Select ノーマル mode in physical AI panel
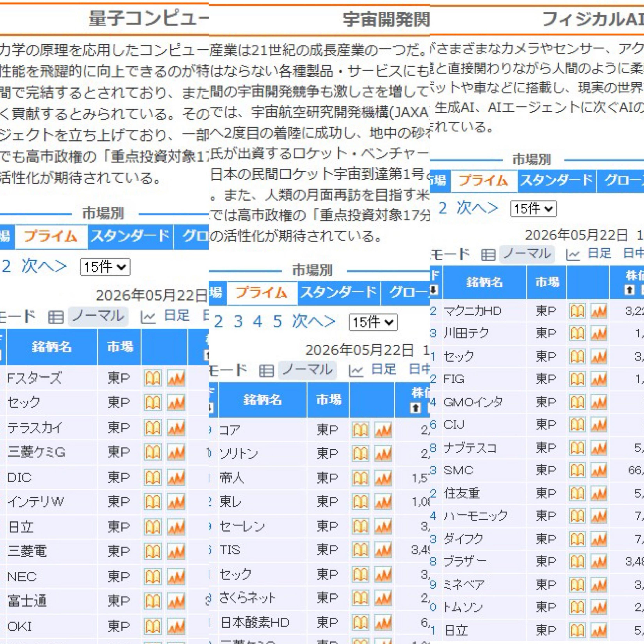The height and width of the screenshot is (644, 644). coord(527,254)
